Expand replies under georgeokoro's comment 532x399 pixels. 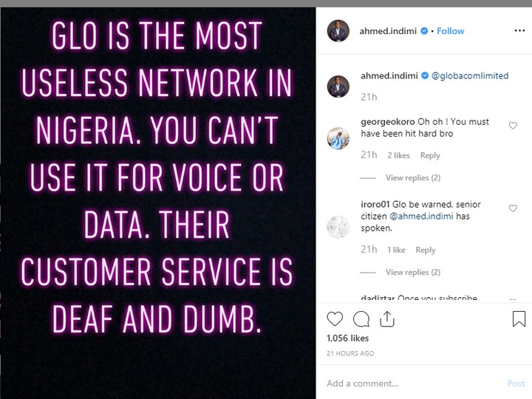pyautogui.click(x=412, y=178)
